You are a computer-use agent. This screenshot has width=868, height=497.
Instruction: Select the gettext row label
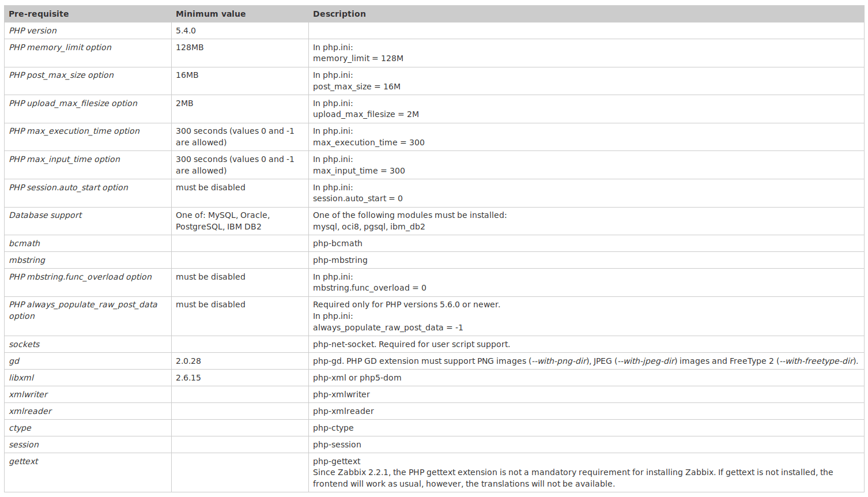click(x=24, y=461)
